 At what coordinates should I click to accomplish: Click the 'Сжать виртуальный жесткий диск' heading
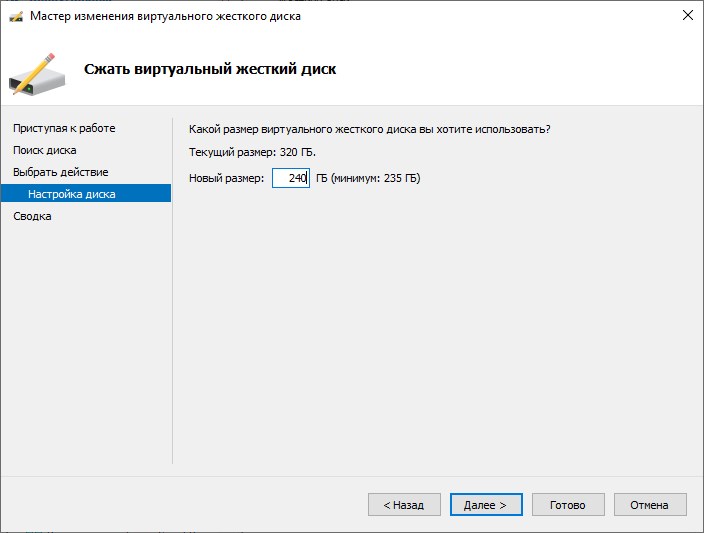(x=209, y=69)
